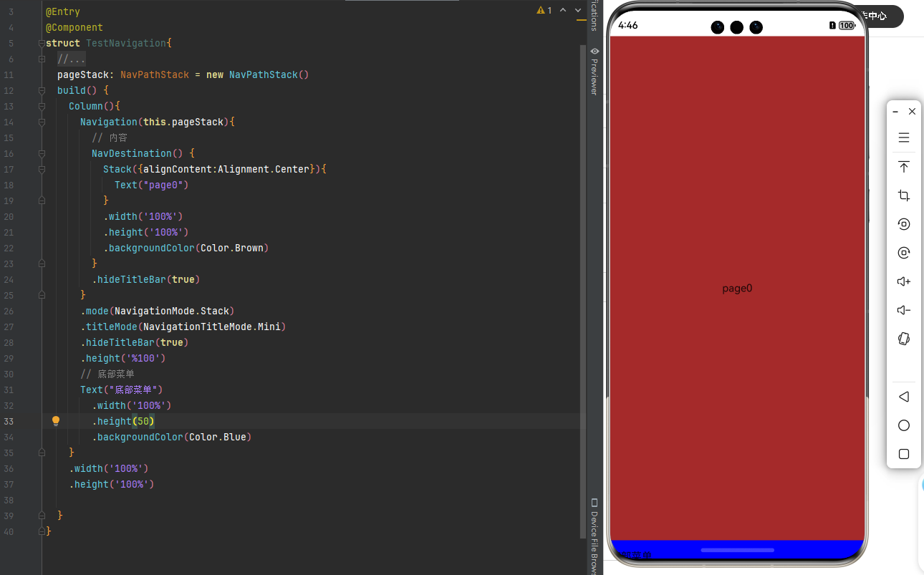Click the .height(50) line
Image resolution: width=924 pixels, height=575 pixels.
[123, 421]
